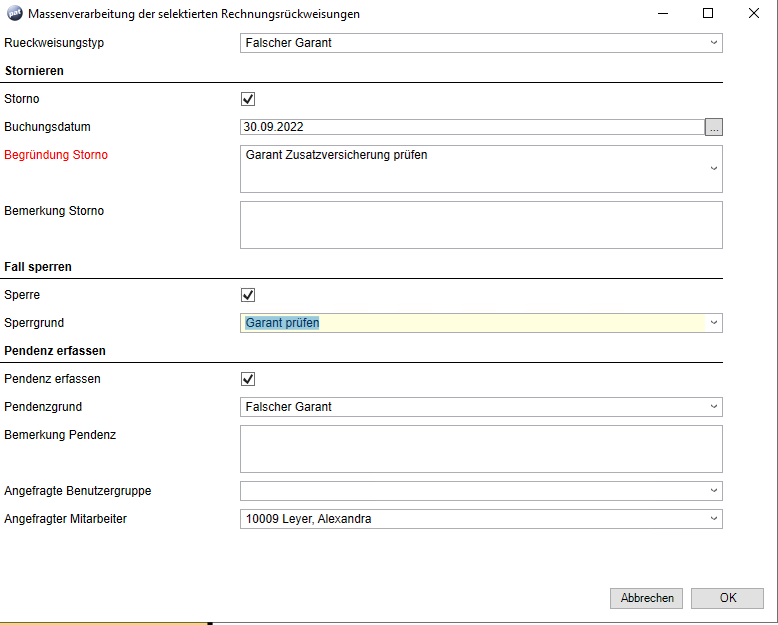Click into the Bemerkung Storno text area
The image size is (778, 625).
tap(480, 225)
